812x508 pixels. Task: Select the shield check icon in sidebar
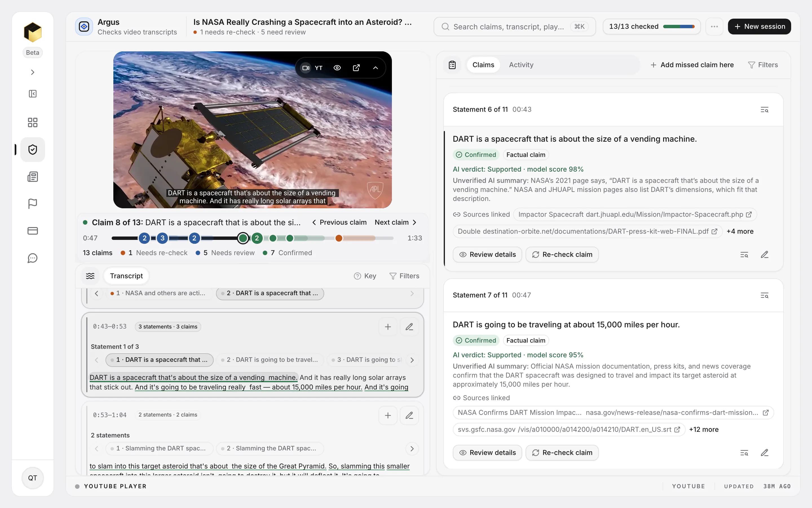pyautogui.click(x=32, y=150)
